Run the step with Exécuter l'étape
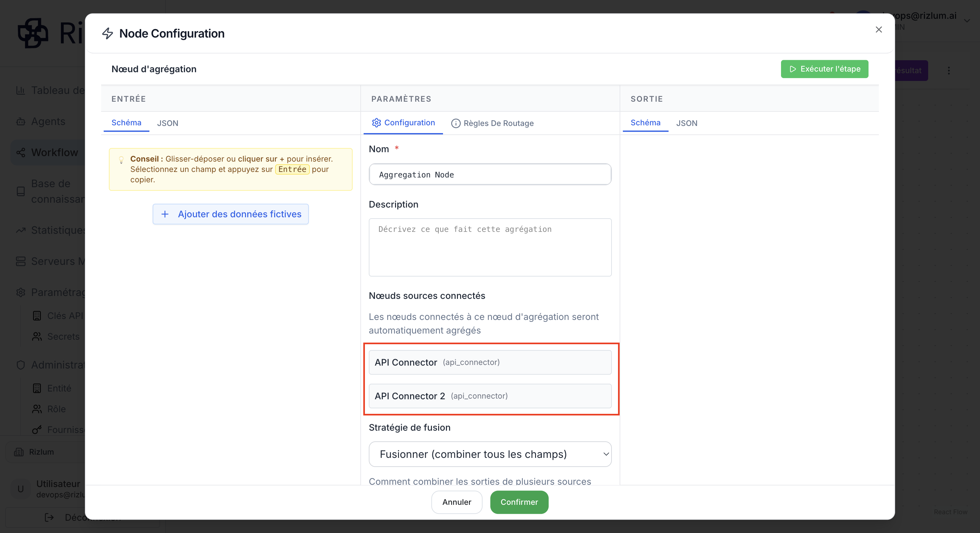Screen dimensions: 980x533 pos(824,69)
